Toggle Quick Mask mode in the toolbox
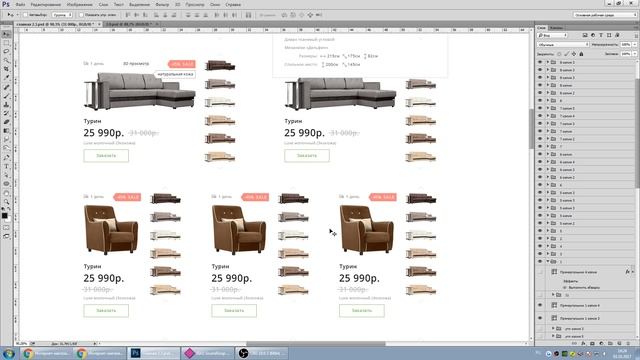Screen dimensions: 640x360 click(6, 228)
